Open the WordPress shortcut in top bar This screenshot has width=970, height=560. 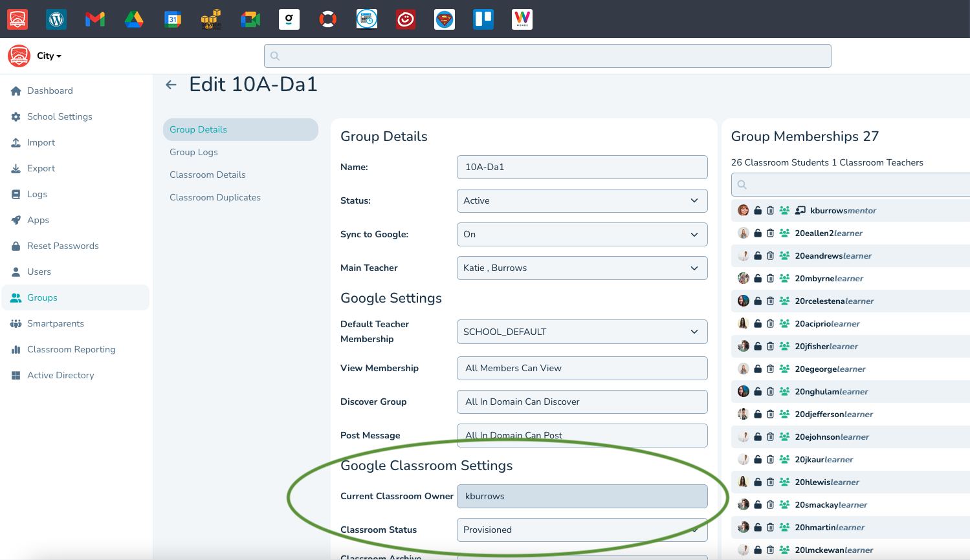point(56,19)
